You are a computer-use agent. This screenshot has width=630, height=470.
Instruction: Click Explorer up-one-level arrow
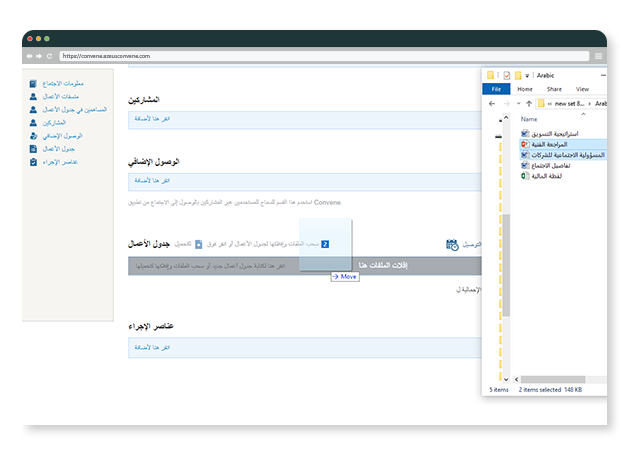529,104
